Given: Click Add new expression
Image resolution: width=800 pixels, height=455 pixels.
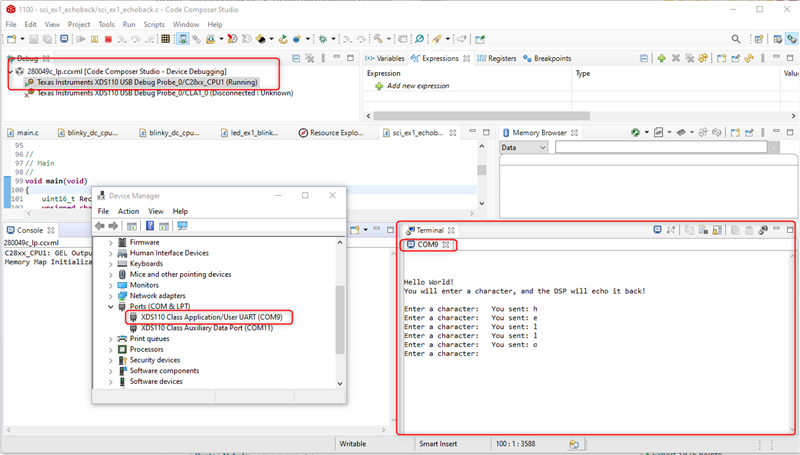Looking at the screenshot, I should [418, 86].
